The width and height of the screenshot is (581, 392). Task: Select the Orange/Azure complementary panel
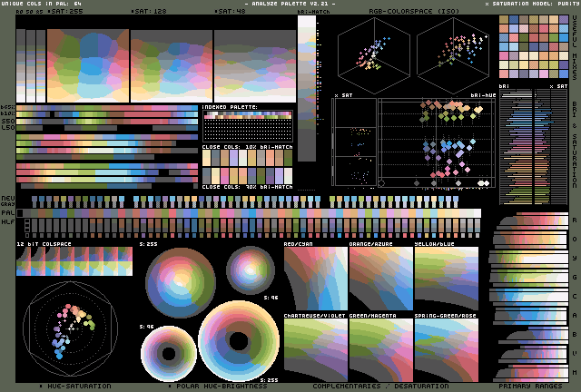379,279
